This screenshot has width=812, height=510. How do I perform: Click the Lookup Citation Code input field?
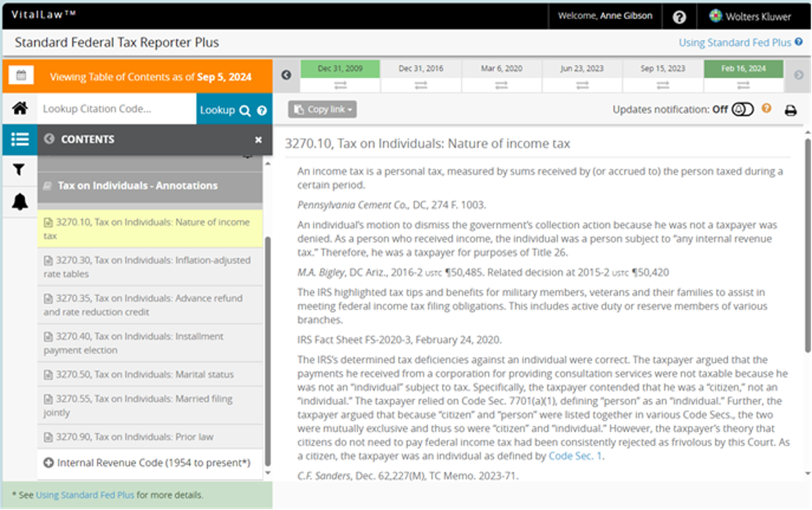point(116,109)
